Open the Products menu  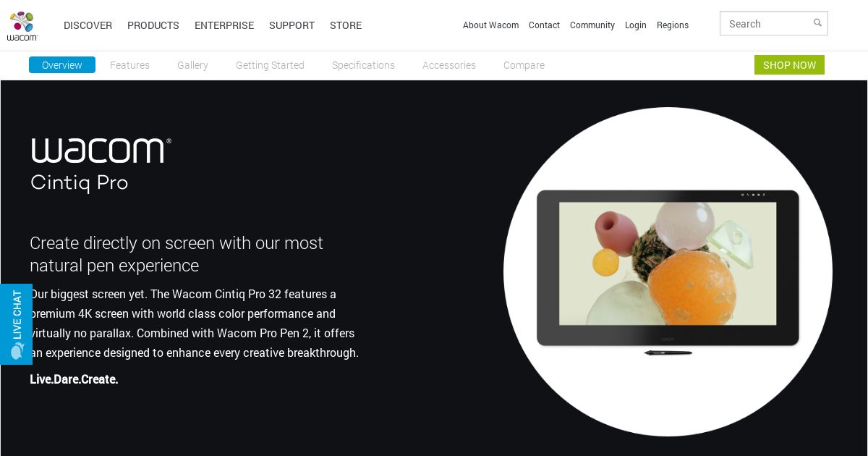click(153, 25)
